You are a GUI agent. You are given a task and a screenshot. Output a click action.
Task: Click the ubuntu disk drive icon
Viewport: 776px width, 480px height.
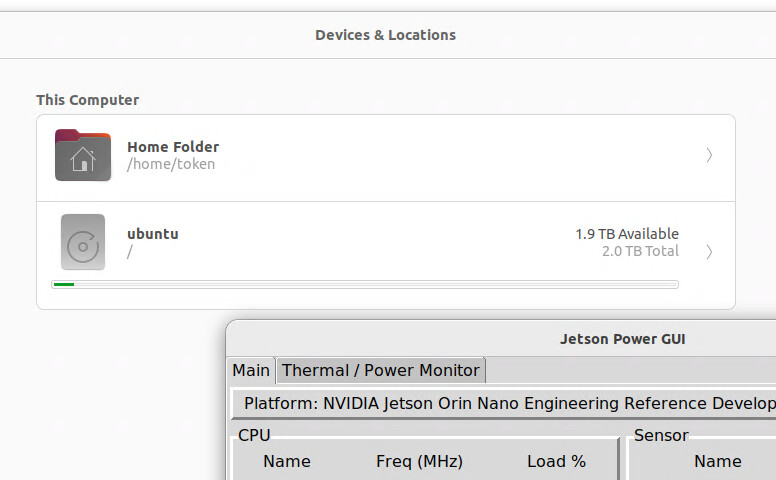click(x=83, y=242)
